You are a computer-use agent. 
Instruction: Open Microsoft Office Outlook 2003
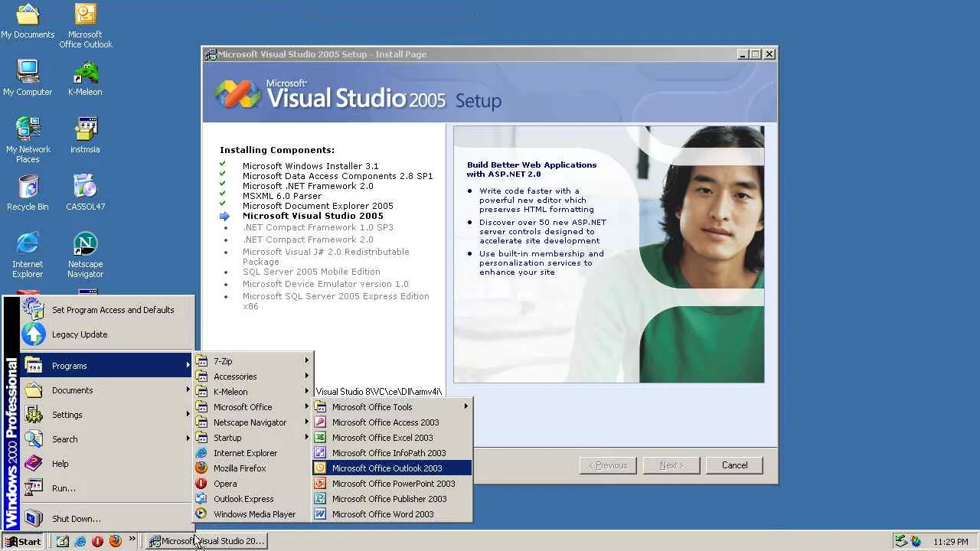pos(392,468)
